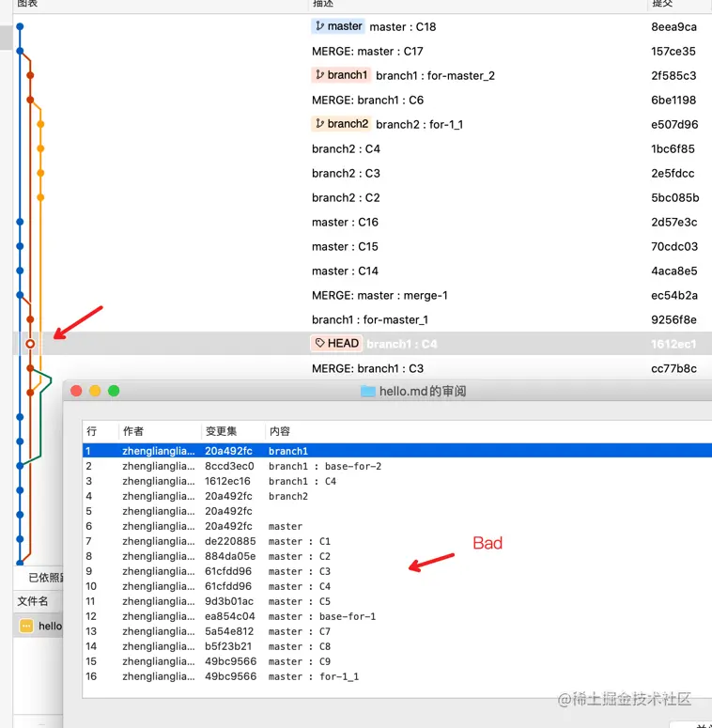Click changeset ea854c04 in blame
This screenshot has width=712, height=728.
(x=230, y=616)
